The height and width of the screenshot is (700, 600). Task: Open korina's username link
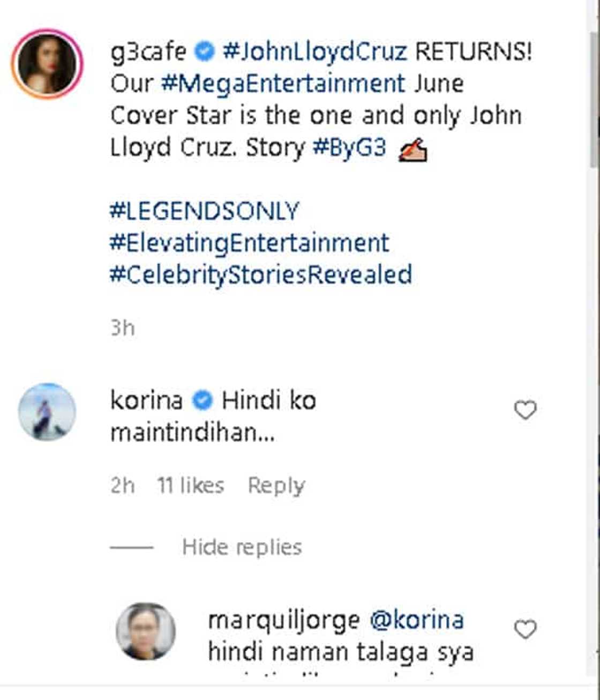(146, 400)
